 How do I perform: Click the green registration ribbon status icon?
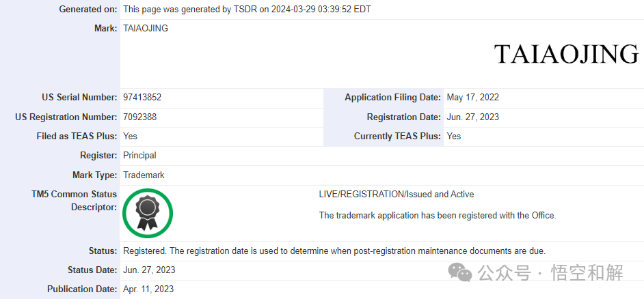[148, 213]
